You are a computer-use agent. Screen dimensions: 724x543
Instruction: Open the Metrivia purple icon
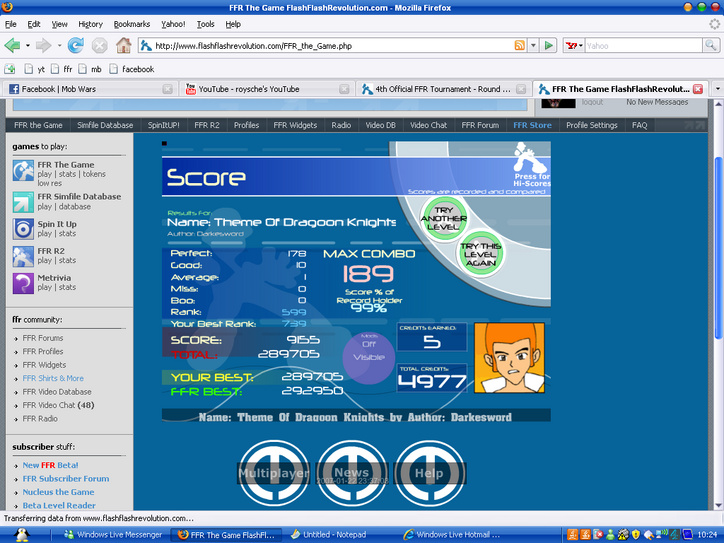coord(23,283)
